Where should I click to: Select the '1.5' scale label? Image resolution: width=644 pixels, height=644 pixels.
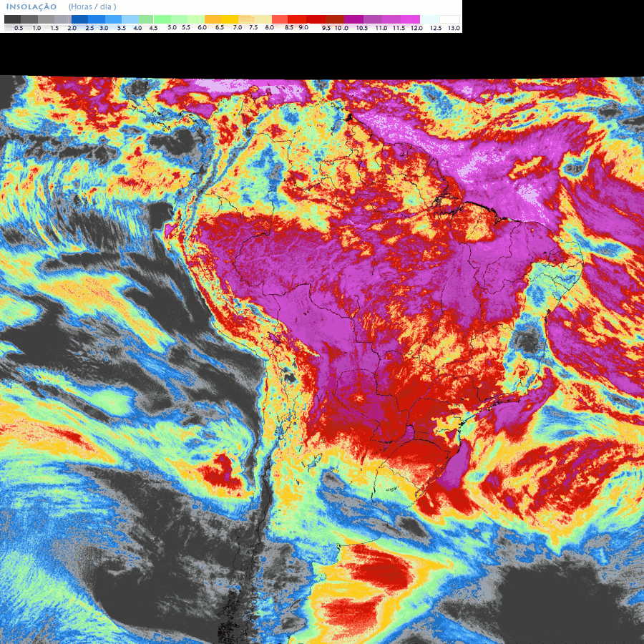tap(54, 28)
